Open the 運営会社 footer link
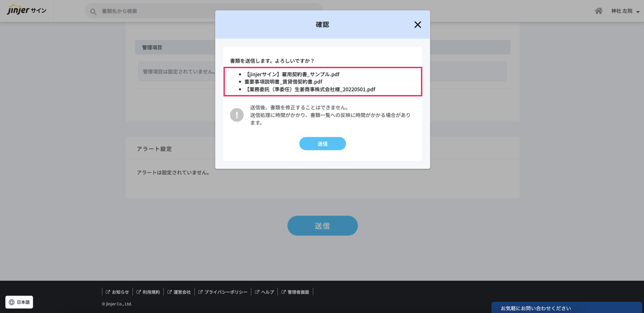 (x=179, y=292)
